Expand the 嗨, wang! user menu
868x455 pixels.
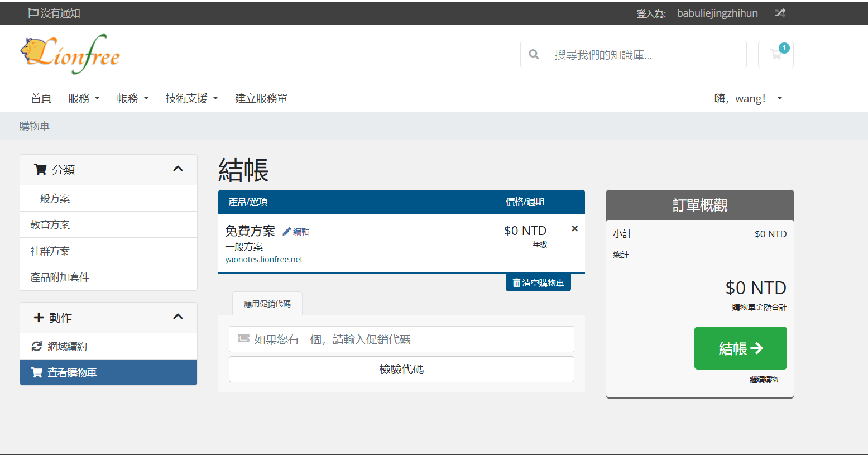click(749, 99)
